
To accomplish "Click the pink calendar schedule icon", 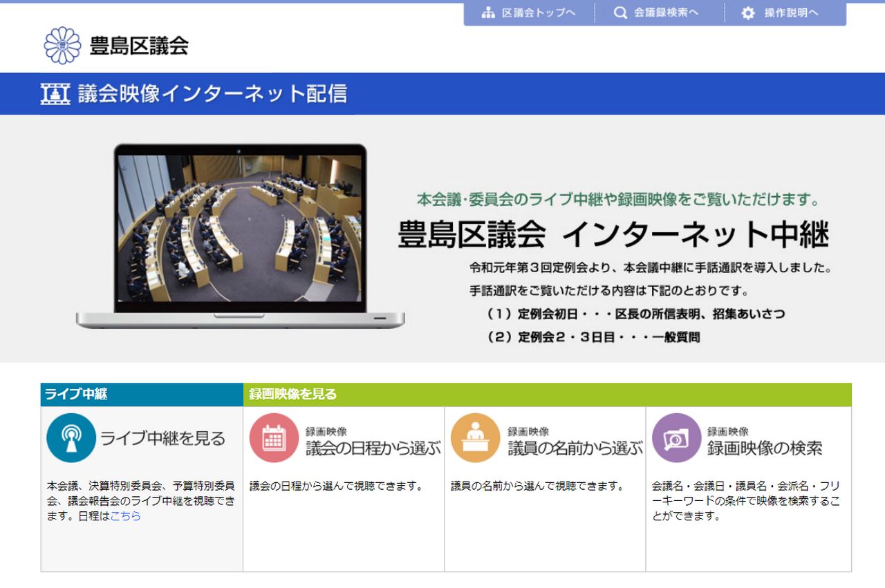I will (274, 438).
